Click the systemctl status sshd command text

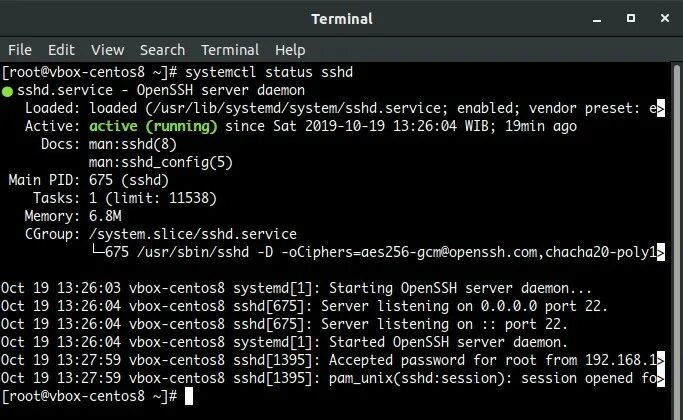269,72
